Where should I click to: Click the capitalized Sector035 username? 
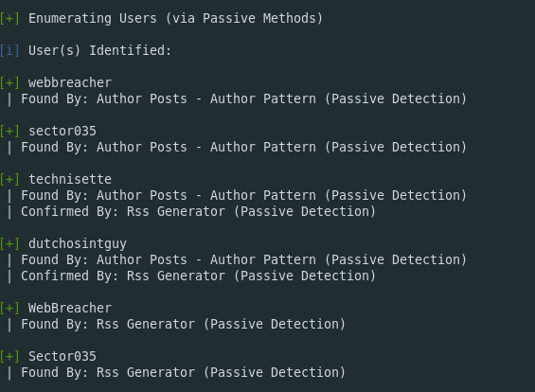coord(62,357)
